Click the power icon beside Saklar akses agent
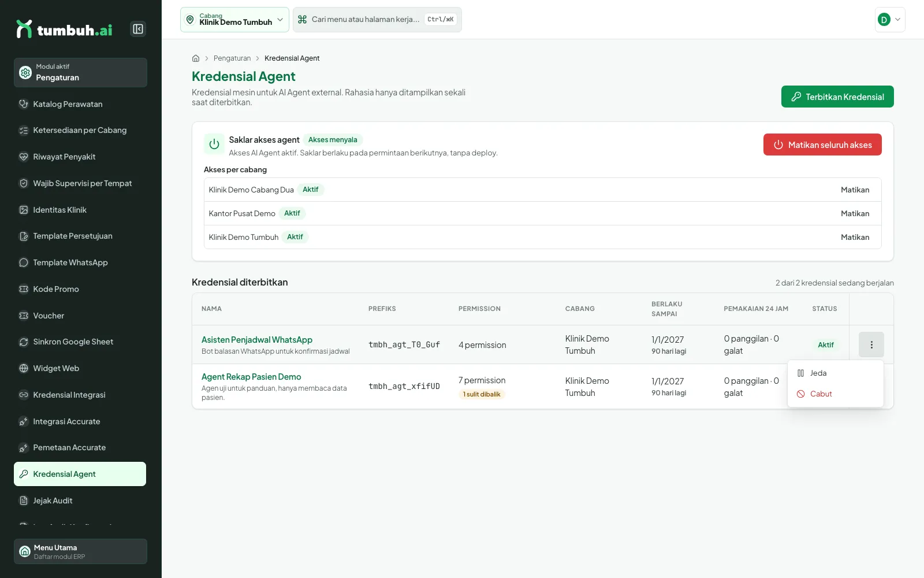 click(214, 144)
